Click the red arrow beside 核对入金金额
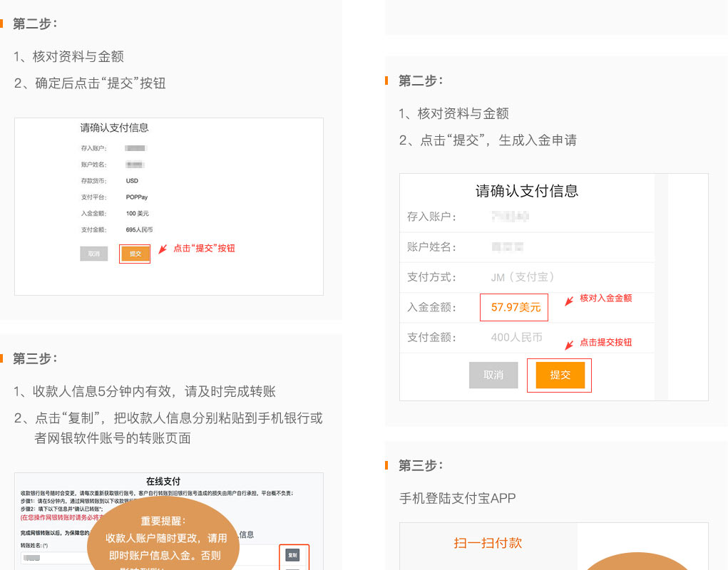The width and height of the screenshot is (728, 570). (569, 301)
